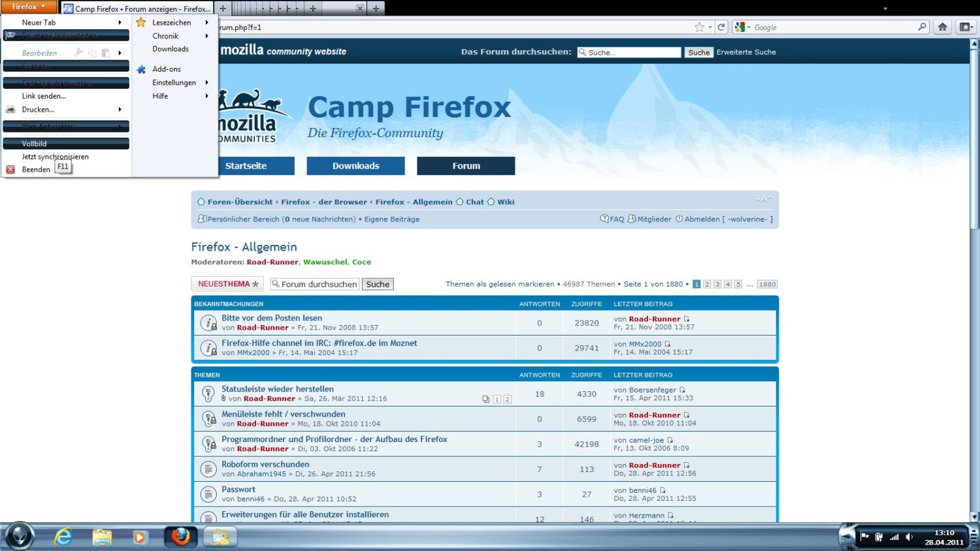
Task: Click the header Suche... search field
Action: click(629, 52)
